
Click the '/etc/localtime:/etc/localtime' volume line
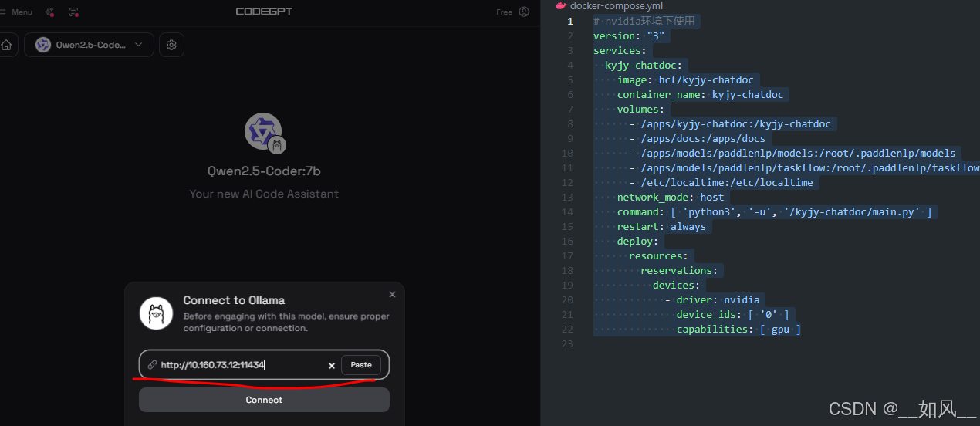[x=721, y=182]
